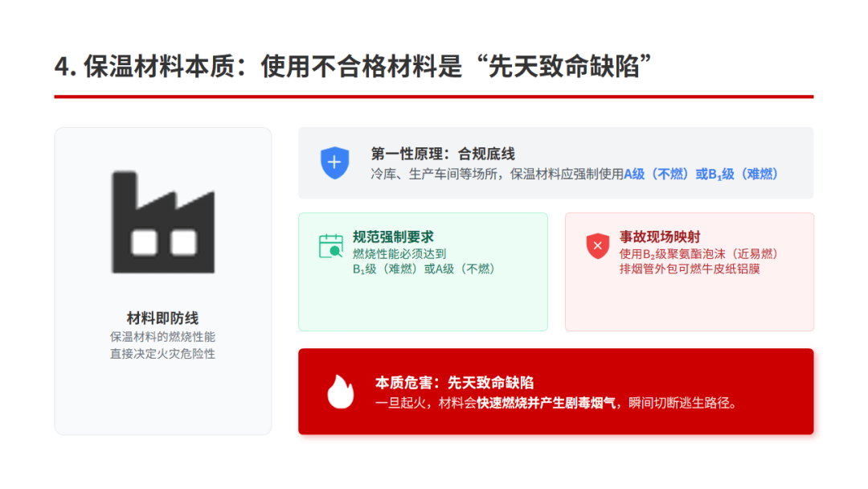Image resolution: width=868 pixels, height=489 pixels.
Task: Click the red divider line under title
Action: pos(434,97)
